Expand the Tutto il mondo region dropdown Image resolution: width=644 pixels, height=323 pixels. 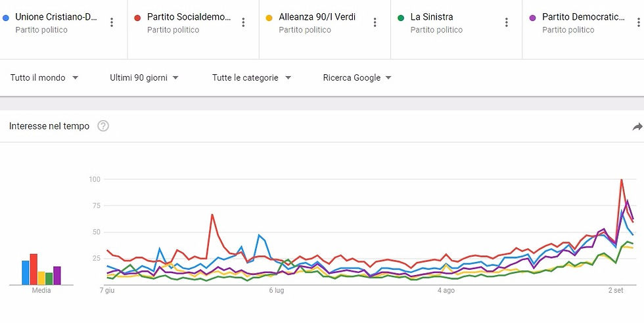click(x=44, y=77)
